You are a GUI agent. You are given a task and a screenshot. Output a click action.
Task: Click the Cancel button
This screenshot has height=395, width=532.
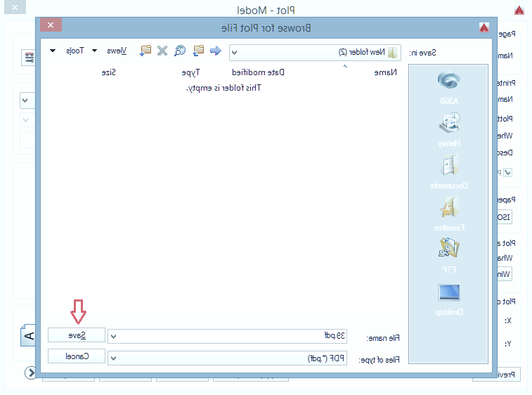point(77,356)
